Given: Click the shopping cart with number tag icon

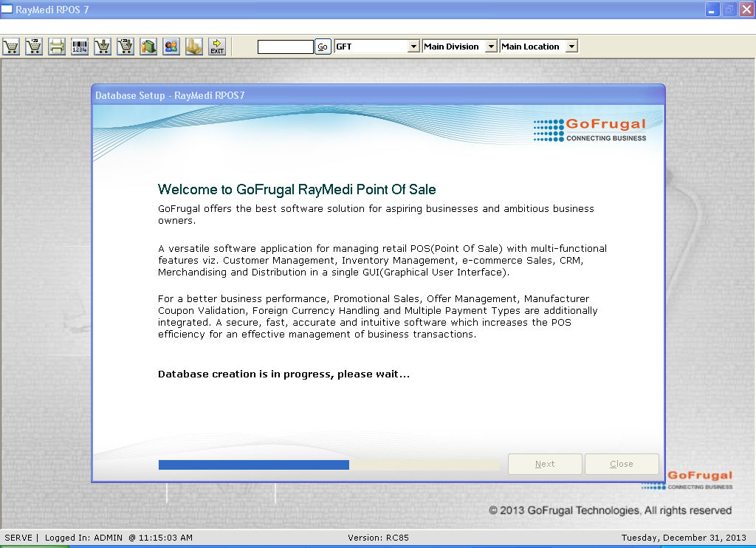Looking at the screenshot, I should [x=34, y=47].
